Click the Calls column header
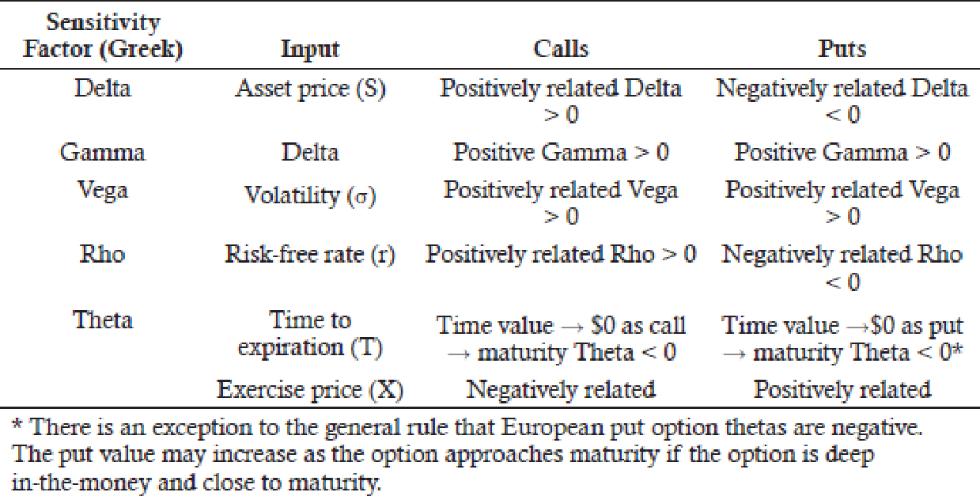 [561, 49]
